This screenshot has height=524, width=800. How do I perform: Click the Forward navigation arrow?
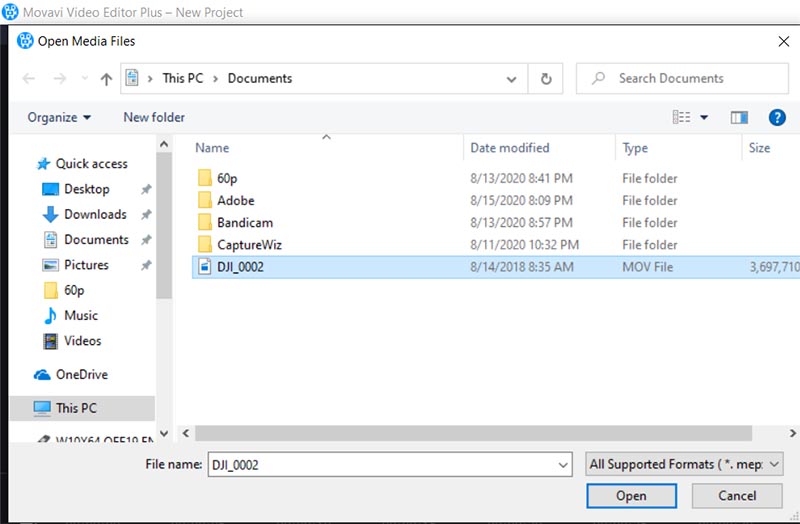pos(60,79)
